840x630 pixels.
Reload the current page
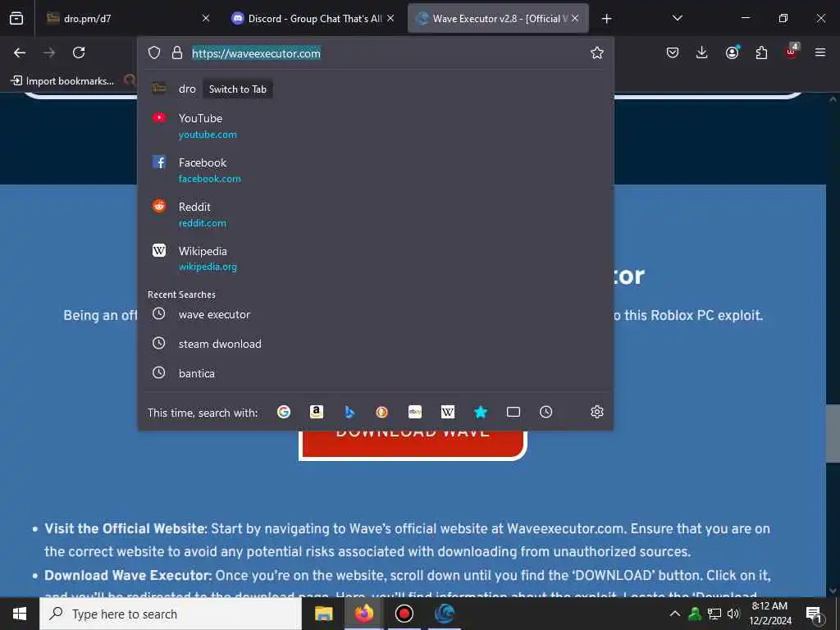pos(79,52)
